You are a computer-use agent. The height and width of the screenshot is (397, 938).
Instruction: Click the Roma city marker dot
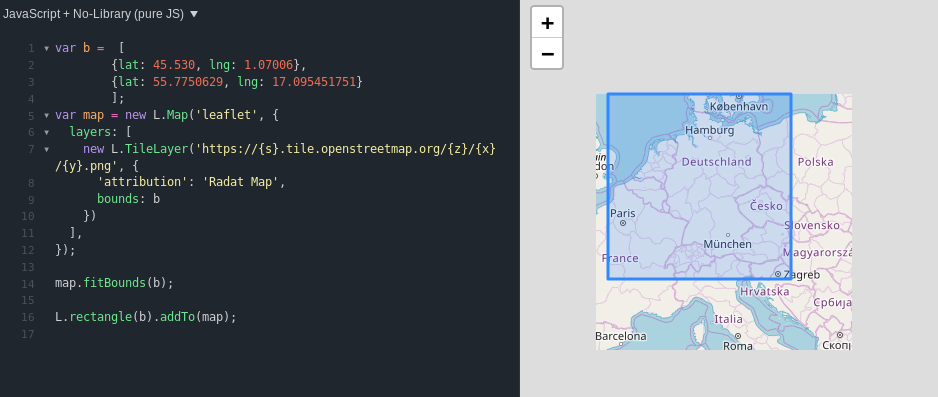coord(738,336)
